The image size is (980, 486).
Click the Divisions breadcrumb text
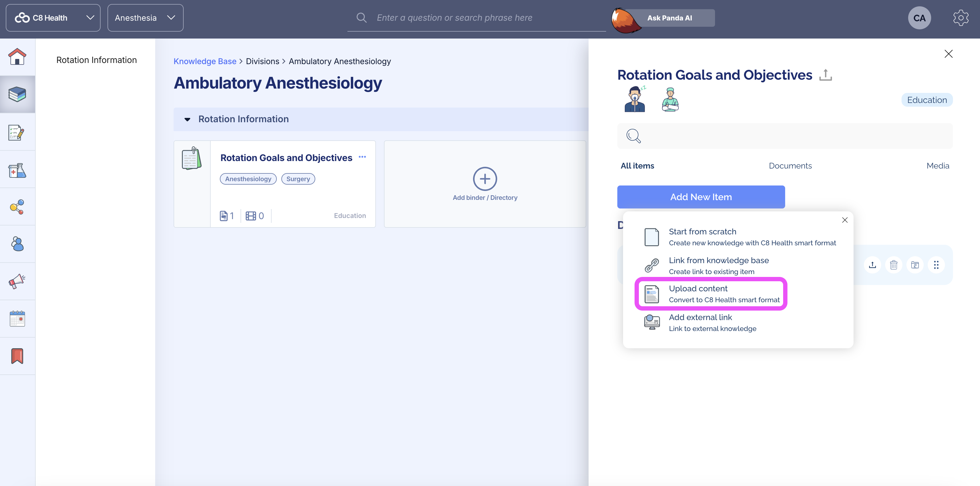(262, 61)
